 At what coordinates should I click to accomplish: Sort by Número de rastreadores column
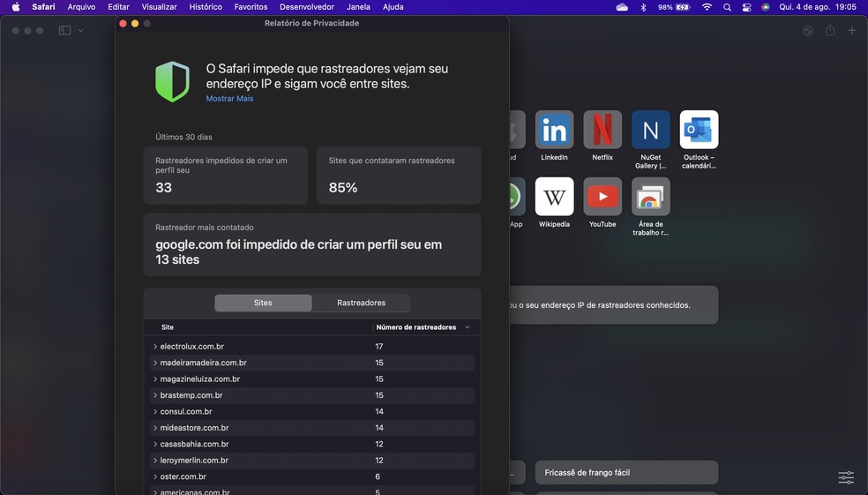(423, 327)
